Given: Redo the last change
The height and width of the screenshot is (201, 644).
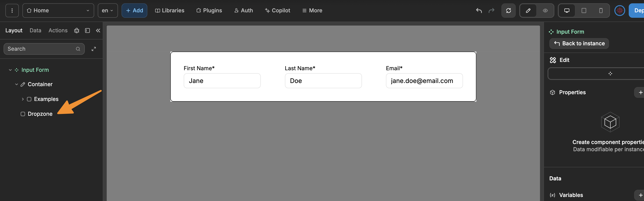Looking at the screenshot, I should click(491, 11).
